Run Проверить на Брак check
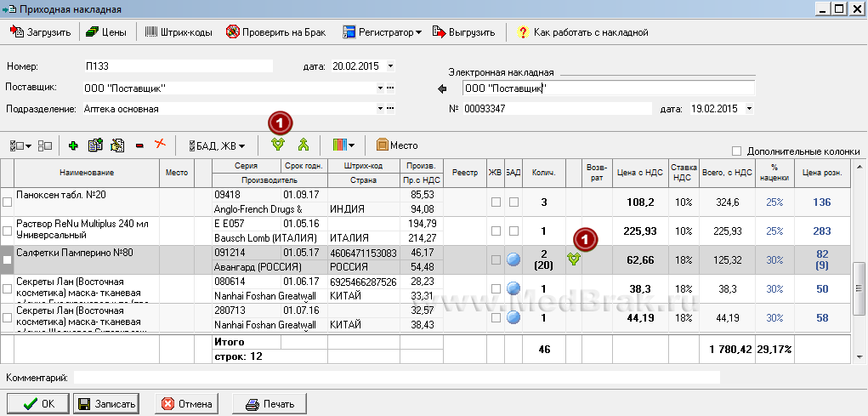Viewport: 868px width, 416px height. pos(275,32)
